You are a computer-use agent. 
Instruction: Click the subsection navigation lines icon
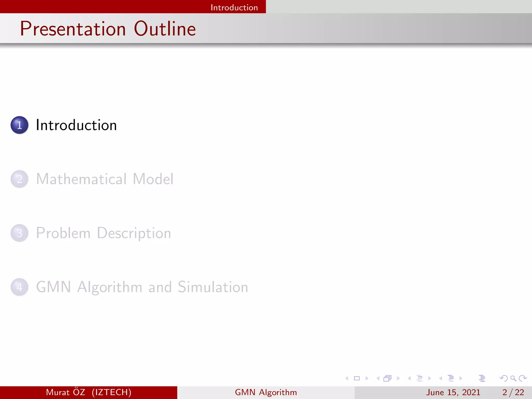coord(419,378)
